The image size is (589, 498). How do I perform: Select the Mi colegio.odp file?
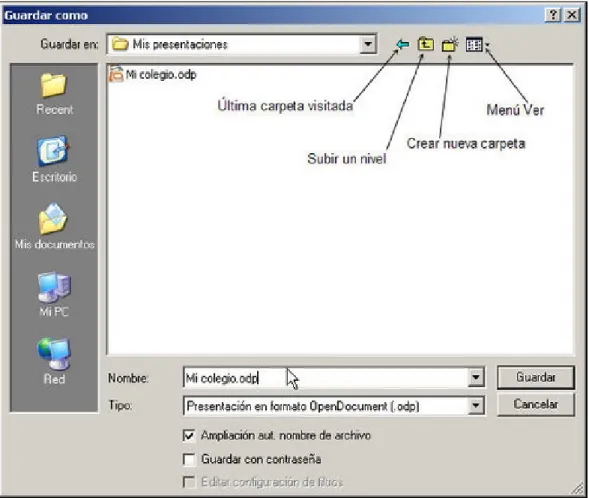pyautogui.click(x=153, y=74)
